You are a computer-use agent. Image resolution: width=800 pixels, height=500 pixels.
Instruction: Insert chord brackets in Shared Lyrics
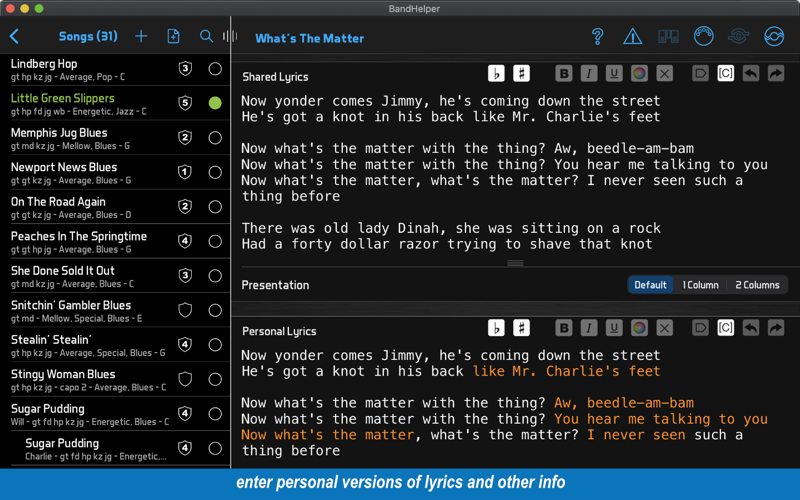click(x=726, y=73)
